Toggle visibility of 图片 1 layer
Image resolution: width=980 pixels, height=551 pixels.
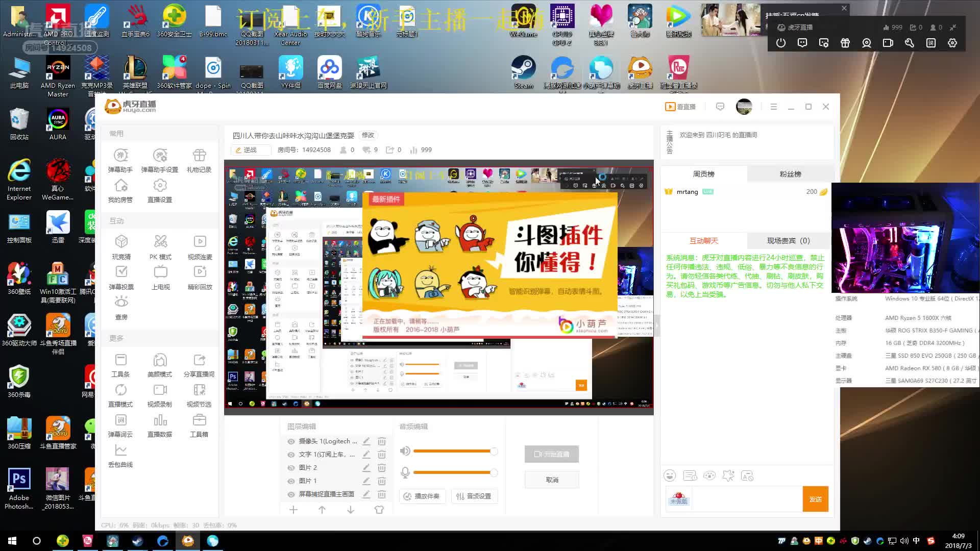[x=291, y=481]
